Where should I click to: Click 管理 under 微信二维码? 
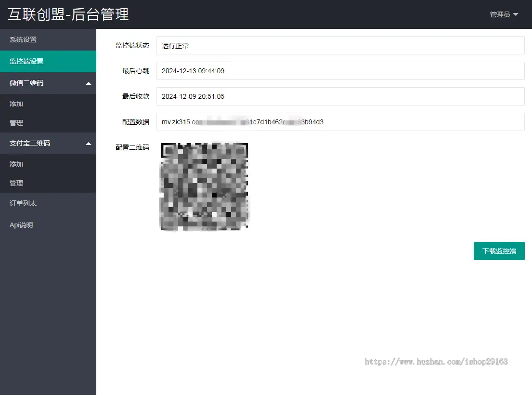[48, 123]
